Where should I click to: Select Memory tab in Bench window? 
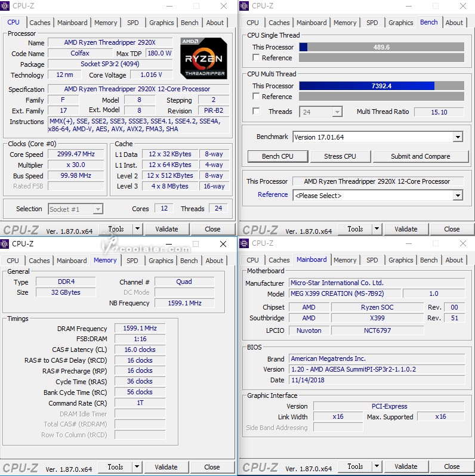pos(345,23)
